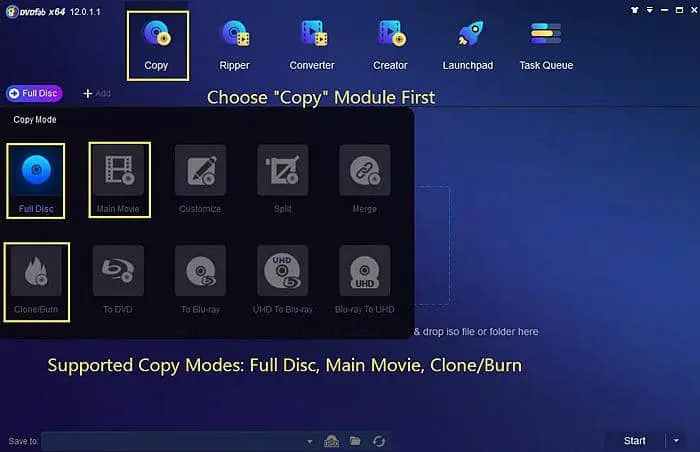Screen dimensions: 700x452
Task: Open the Launchpad
Action: [x=468, y=46]
